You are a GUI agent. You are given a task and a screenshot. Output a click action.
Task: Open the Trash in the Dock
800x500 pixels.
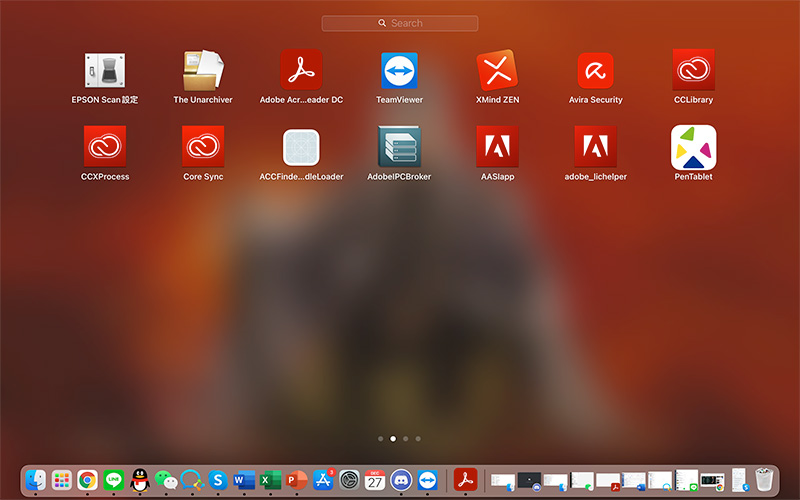tap(764, 480)
